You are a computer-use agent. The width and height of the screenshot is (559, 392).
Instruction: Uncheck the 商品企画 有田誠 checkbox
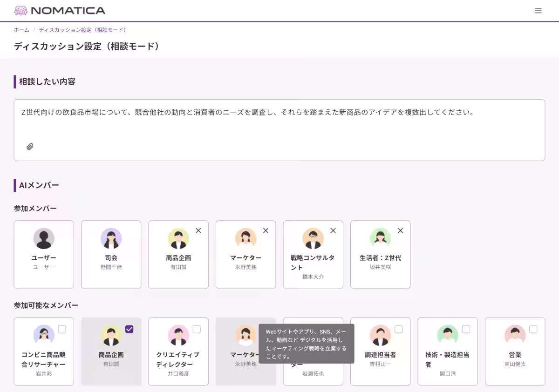tap(130, 329)
